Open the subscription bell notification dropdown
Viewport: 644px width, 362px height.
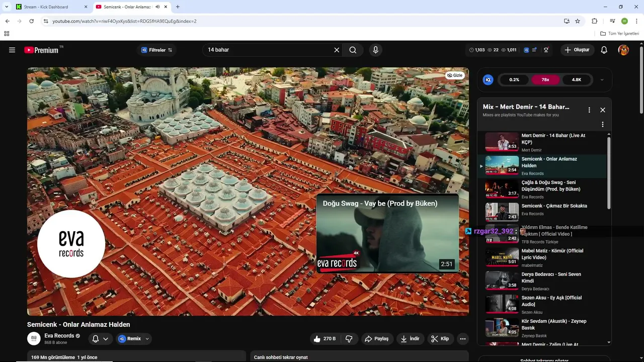click(x=100, y=339)
